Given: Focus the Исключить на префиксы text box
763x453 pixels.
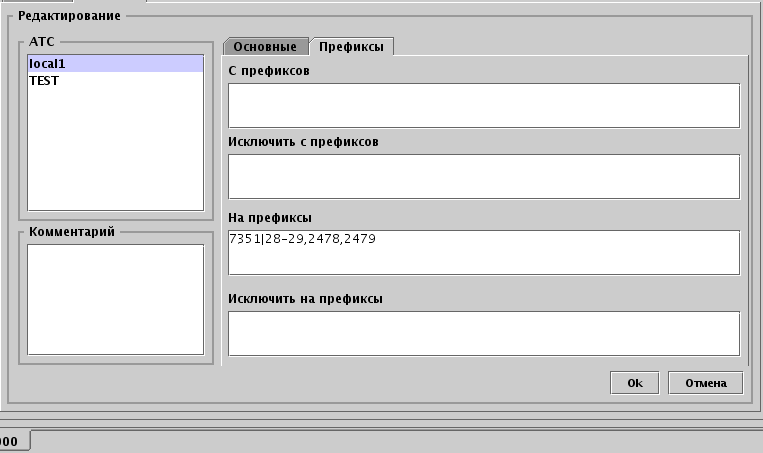Looking at the screenshot, I should click(x=483, y=333).
